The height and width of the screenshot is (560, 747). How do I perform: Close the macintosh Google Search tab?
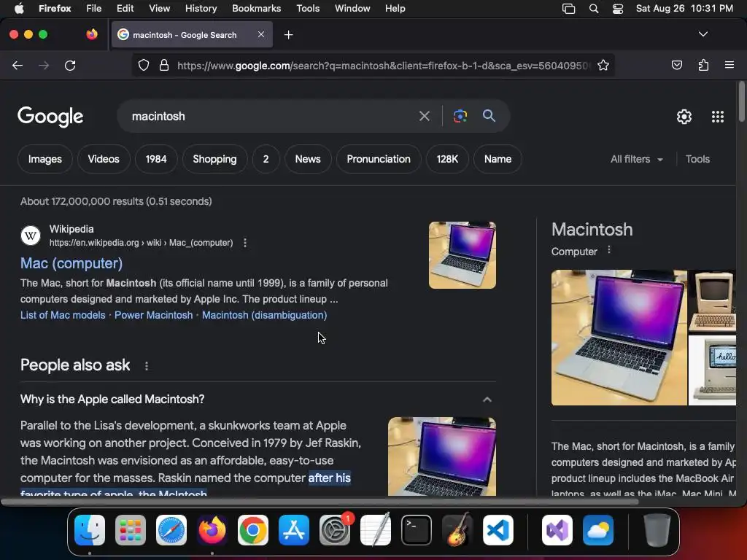pos(261,34)
